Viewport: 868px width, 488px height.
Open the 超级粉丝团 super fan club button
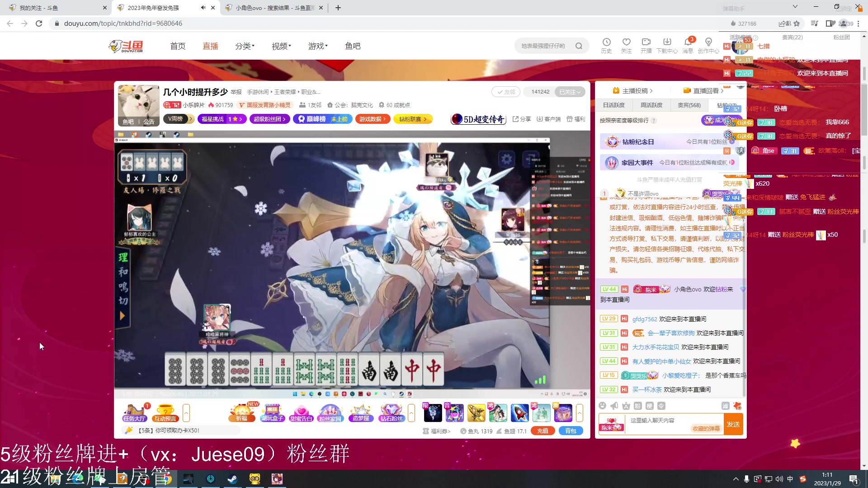pyautogui.click(x=269, y=119)
